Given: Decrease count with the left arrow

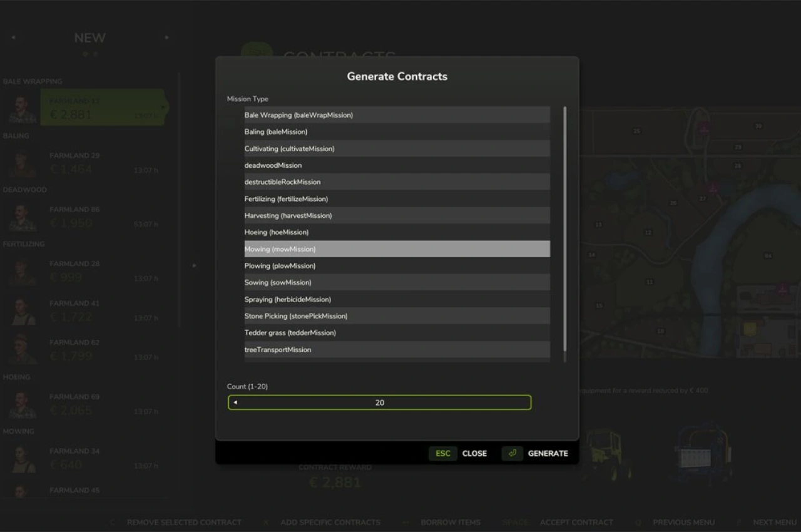Looking at the screenshot, I should click(235, 402).
